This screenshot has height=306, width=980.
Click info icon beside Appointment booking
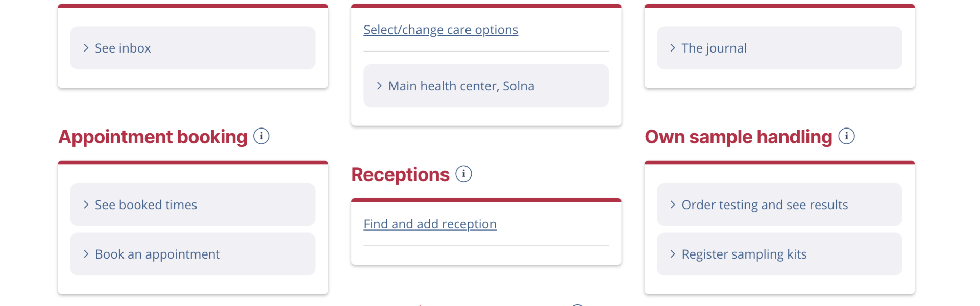tap(261, 136)
